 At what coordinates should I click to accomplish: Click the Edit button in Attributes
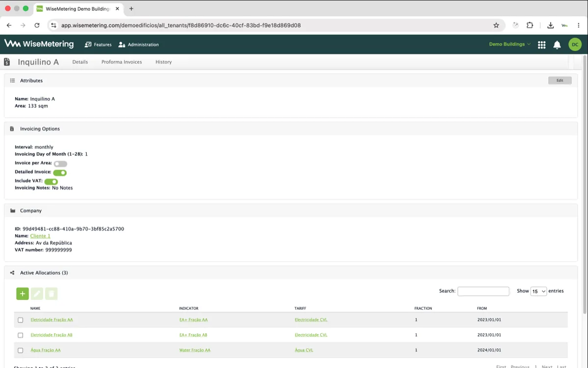click(x=560, y=80)
